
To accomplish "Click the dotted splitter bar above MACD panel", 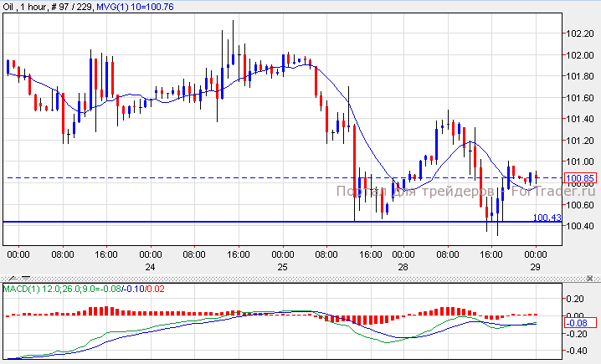I will 300,278.
